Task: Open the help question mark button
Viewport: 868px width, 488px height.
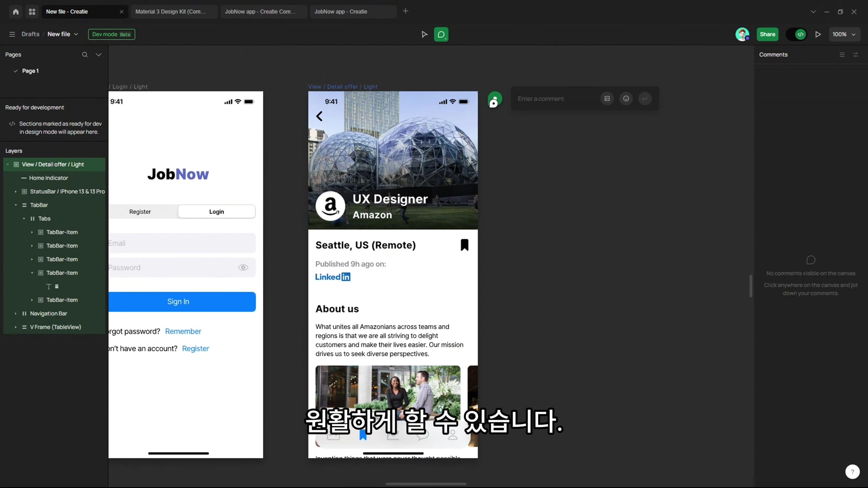Action: coord(852,472)
